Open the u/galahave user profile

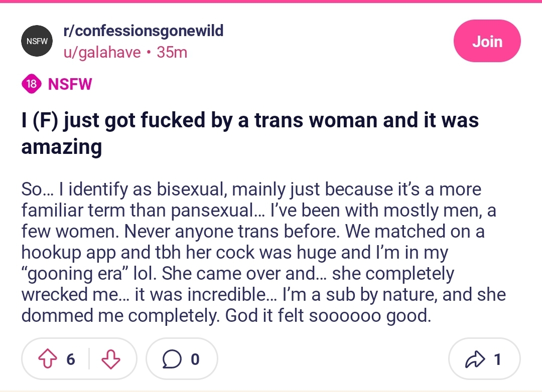pos(102,53)
